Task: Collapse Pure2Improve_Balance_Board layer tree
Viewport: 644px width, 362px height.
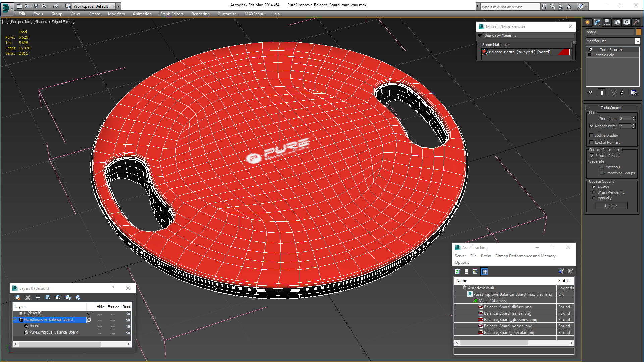Action: (15, 320)
